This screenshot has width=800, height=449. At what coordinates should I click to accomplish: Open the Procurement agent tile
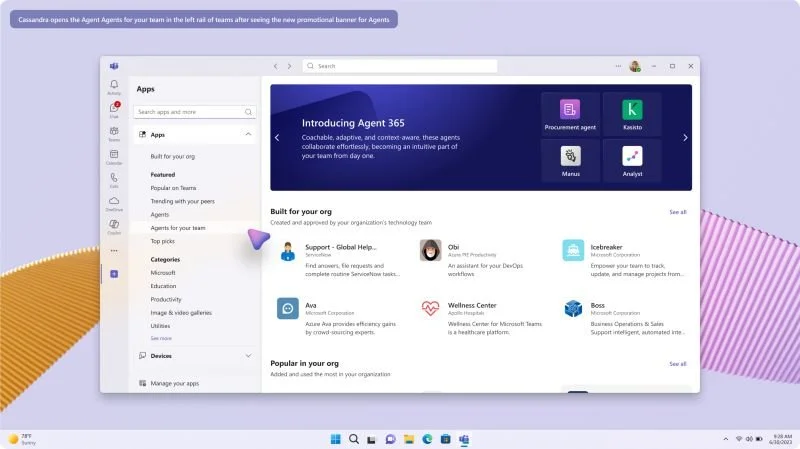click(570, 114)
